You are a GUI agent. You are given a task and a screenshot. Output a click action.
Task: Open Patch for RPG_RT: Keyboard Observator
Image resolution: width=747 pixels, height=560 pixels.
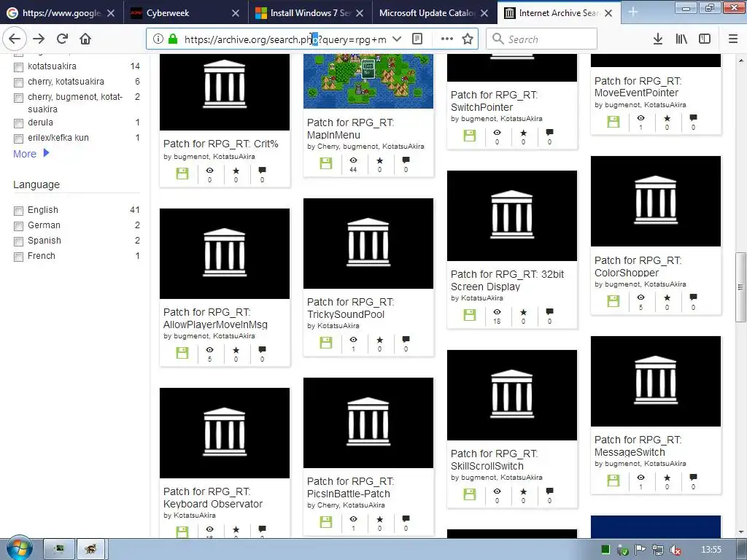pyautogui.click(x=212, y=497)
